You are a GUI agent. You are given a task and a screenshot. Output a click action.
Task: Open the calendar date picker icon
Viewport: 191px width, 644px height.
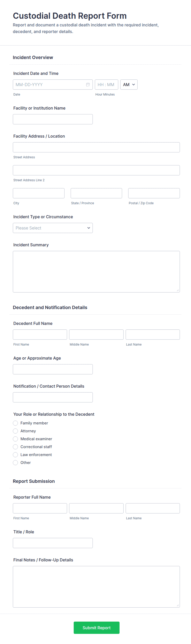[88, 85]
